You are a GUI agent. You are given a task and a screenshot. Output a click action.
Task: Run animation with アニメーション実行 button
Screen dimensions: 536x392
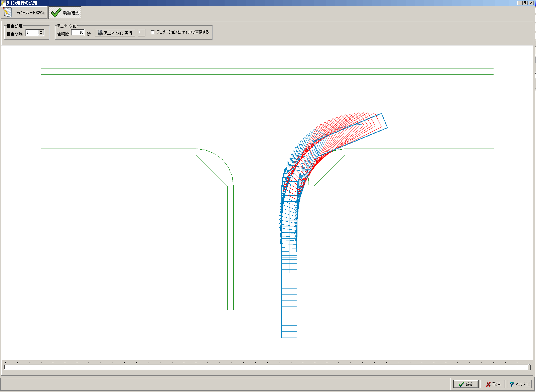point(115,33)
